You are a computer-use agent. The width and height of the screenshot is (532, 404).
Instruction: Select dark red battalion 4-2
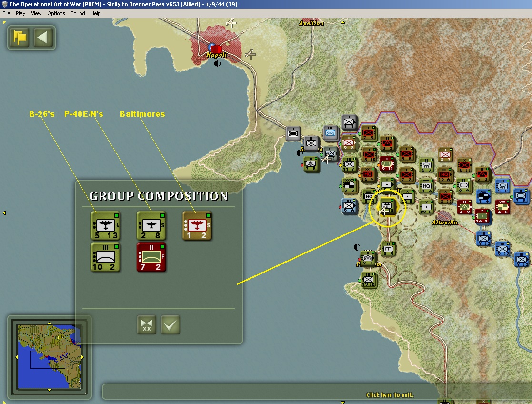pyautogui.click(x=464, y=207)
